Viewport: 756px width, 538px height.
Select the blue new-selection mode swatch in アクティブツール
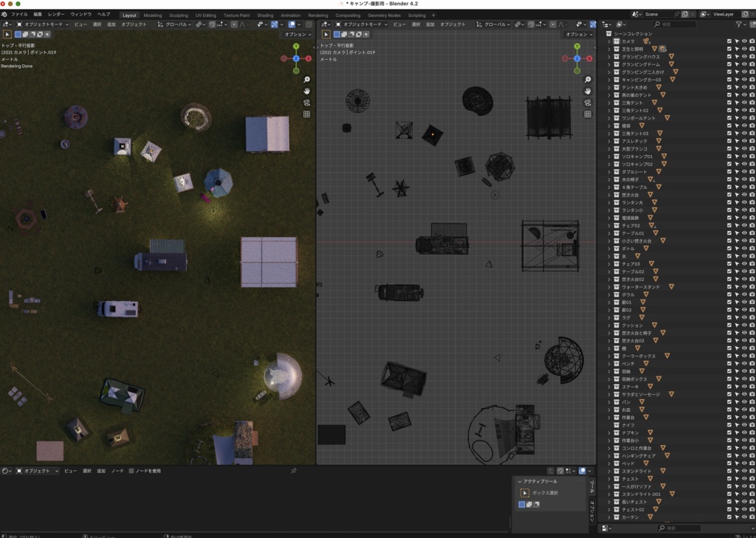pos(522,504)
